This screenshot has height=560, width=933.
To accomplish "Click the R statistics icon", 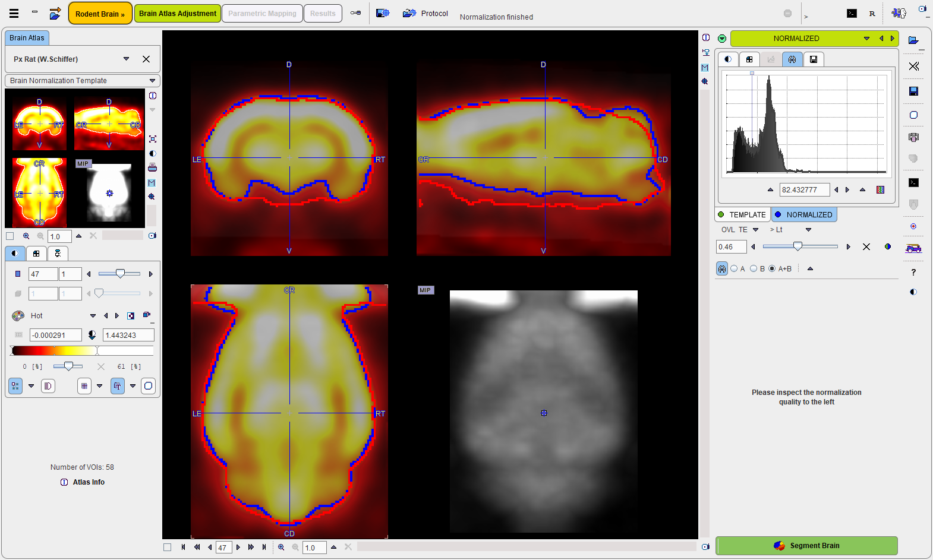I will tap(872, 13).
